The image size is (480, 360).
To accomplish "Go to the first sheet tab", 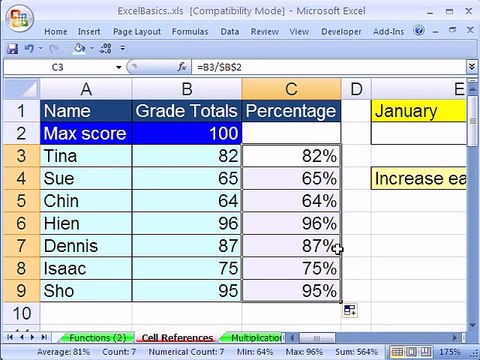I will click(x=10, y=337).
